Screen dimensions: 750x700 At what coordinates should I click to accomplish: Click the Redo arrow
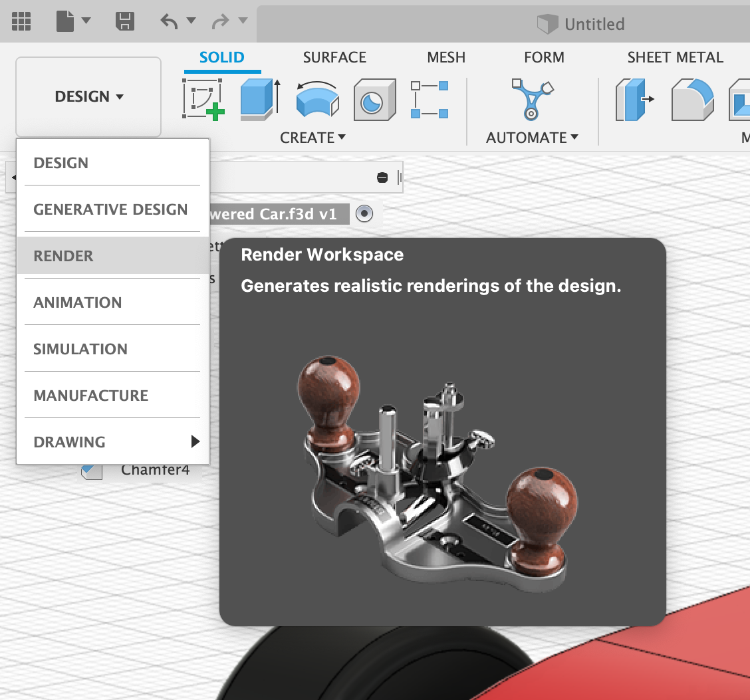click(221, 21)
